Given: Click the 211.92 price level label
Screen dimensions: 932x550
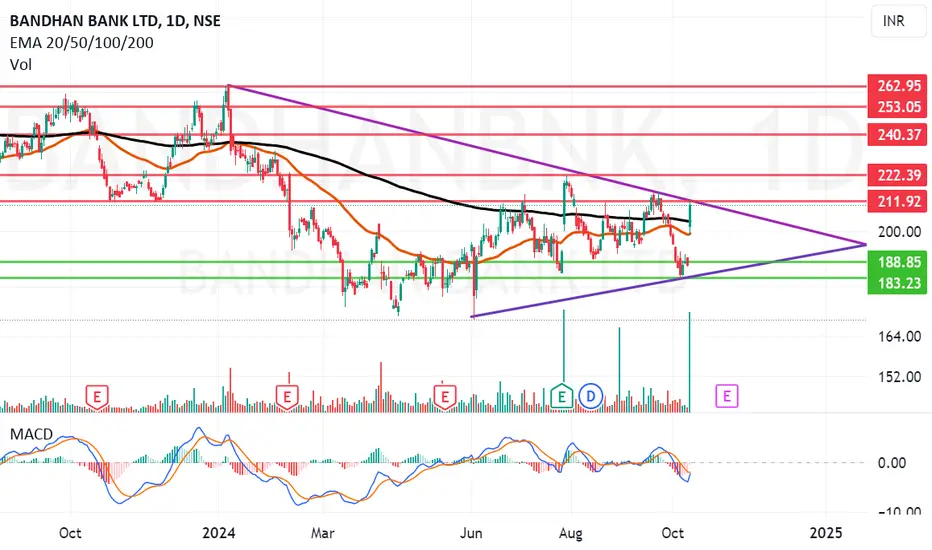Looking at the screenshot, I should point(899,202).
